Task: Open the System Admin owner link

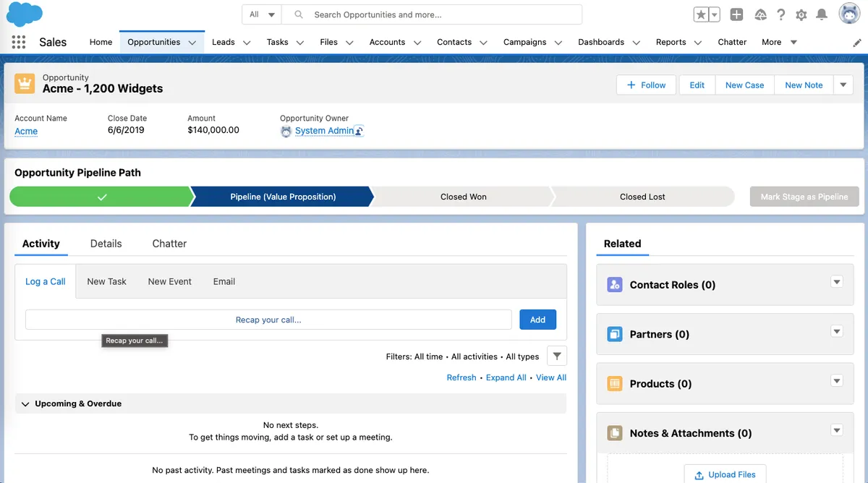Action: click(324, 131)
